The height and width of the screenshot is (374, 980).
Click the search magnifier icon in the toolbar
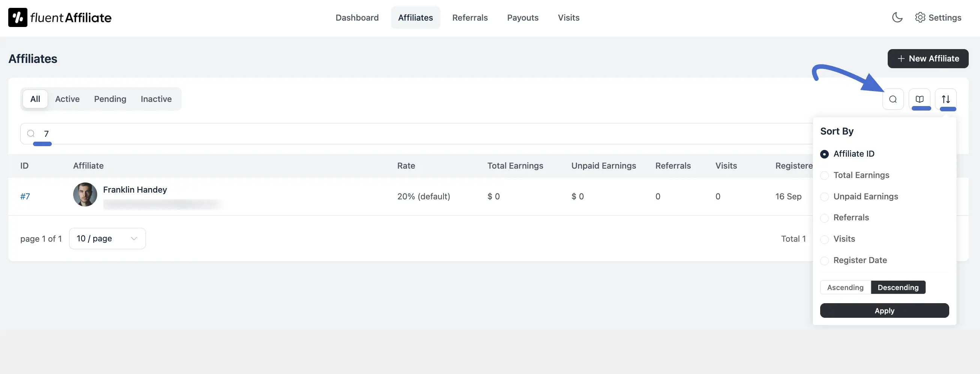(x=893, y=99)
